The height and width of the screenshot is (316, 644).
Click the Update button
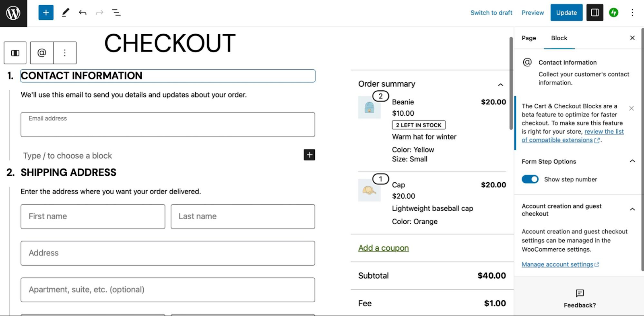(566, 13)
